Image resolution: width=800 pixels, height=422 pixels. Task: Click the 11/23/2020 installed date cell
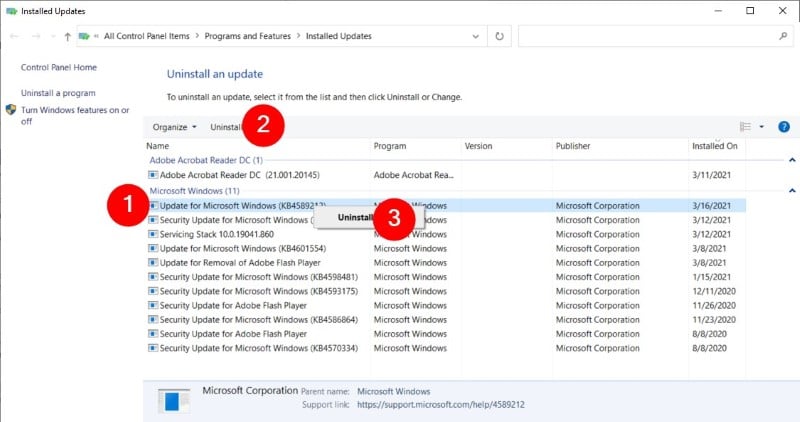[x=714, y=320]
